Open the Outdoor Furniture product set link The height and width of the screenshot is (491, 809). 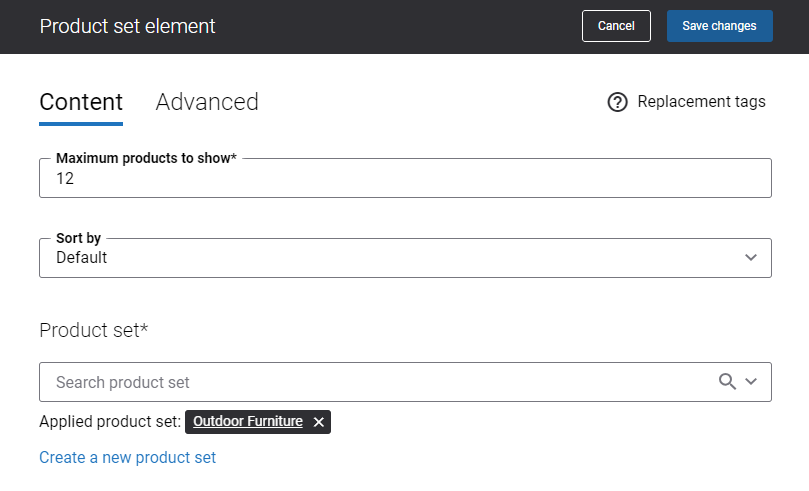pos(248,421)
